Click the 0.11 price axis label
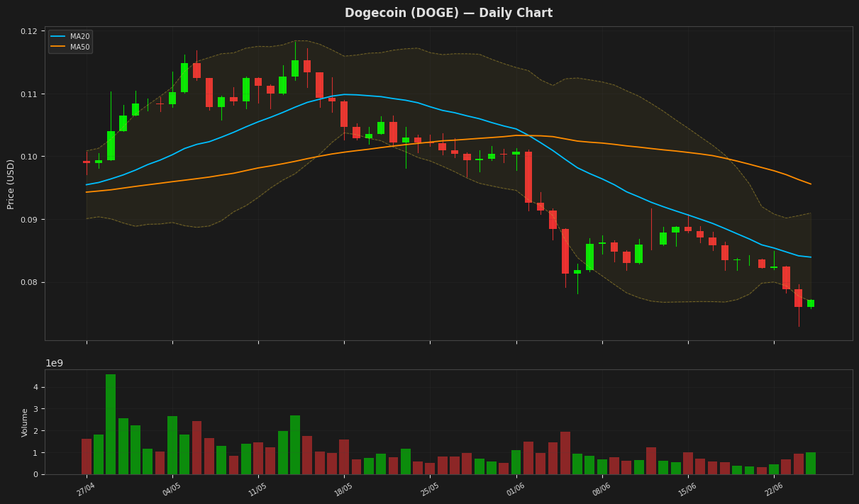 (29, 94)
